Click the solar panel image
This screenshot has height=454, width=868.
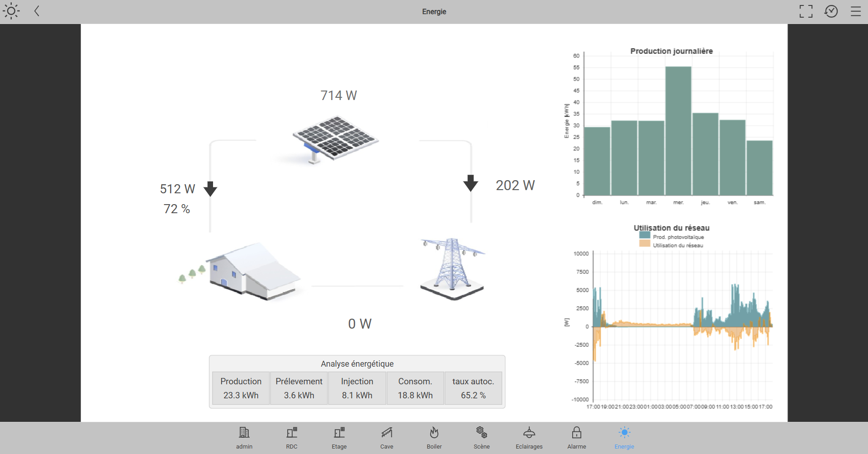click(x=335, y=138)
